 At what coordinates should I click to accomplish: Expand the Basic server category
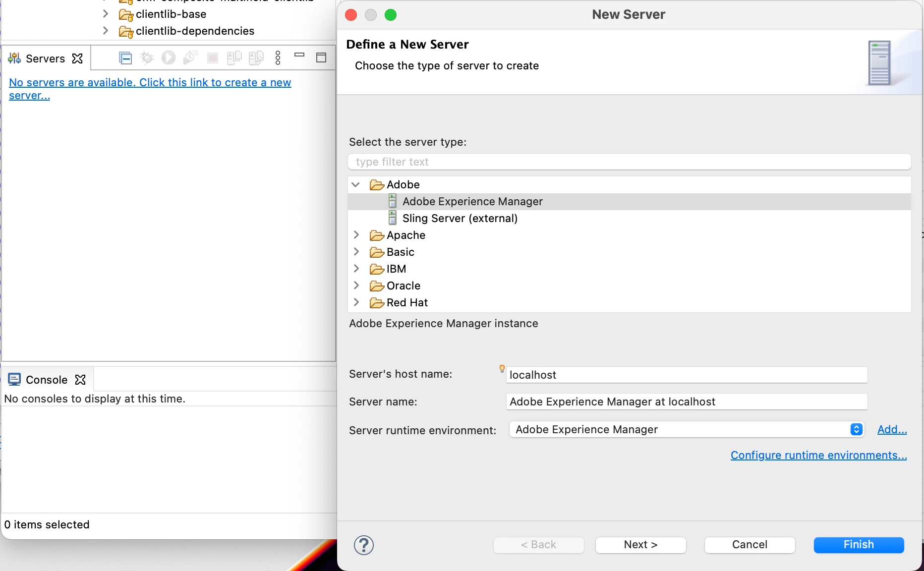(356, 252)
